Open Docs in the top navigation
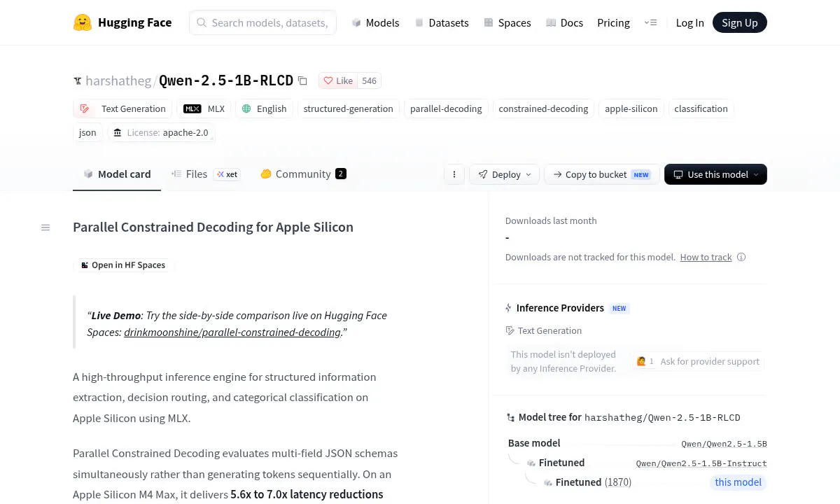 (565, 22)
